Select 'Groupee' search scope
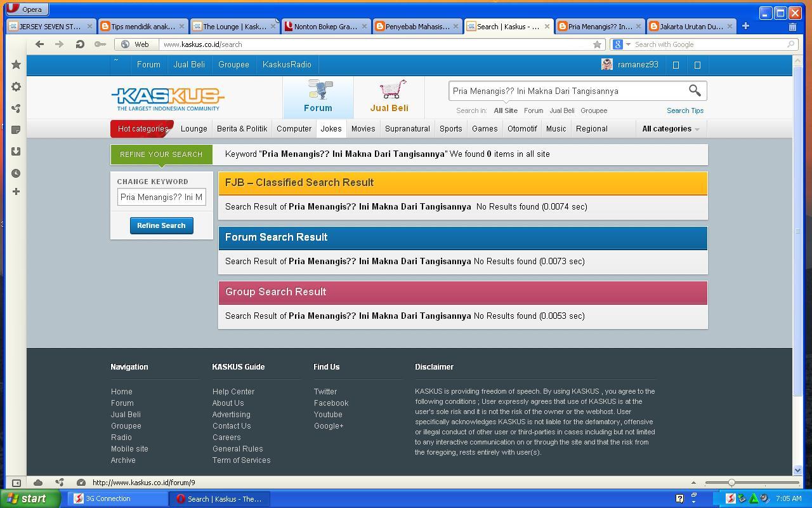The width and height of the screenshot is (812, 508). point(594,110)
